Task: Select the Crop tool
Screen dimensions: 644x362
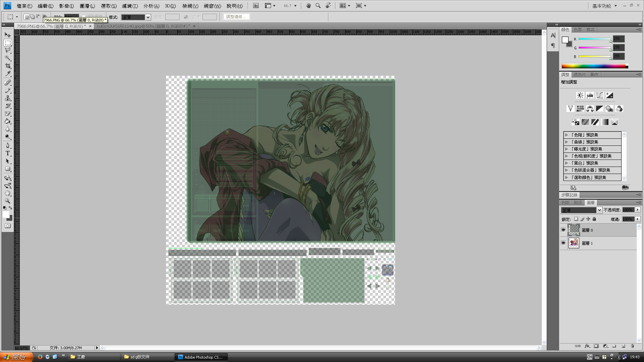Action: coord(8,66)
